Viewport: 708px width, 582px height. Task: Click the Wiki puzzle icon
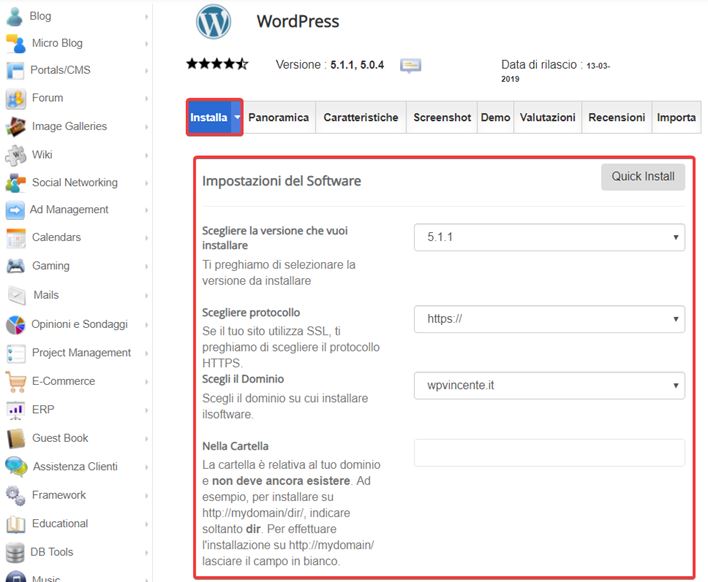[16, 155]
